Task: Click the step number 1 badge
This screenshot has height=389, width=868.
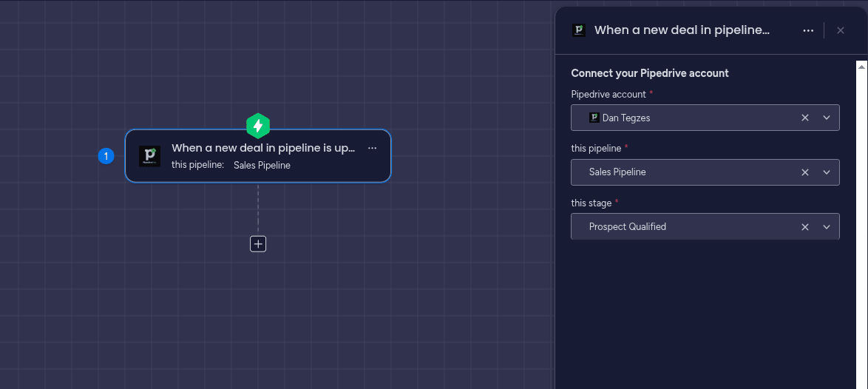Action: 106,156
